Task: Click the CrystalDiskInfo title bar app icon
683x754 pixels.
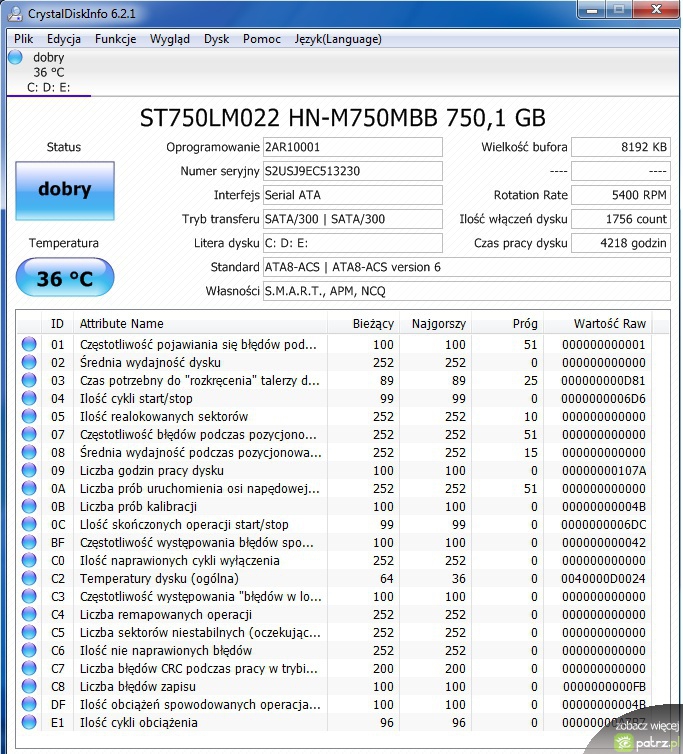Action: pyautogui.click(x=13, y=14)
